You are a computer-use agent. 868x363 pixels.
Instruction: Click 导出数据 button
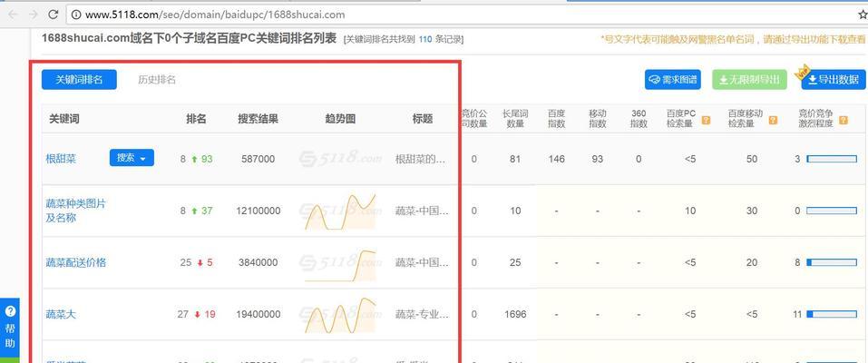coord(834,80)
